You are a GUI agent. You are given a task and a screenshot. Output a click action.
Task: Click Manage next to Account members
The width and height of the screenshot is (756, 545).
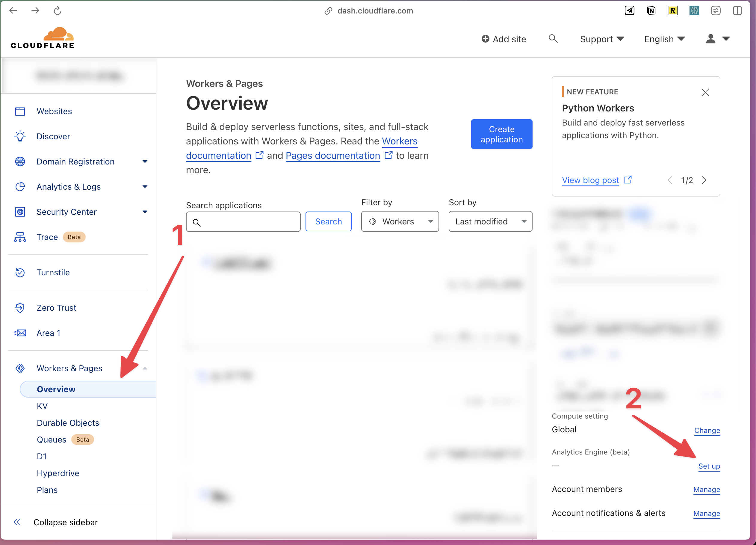[706, 489]
